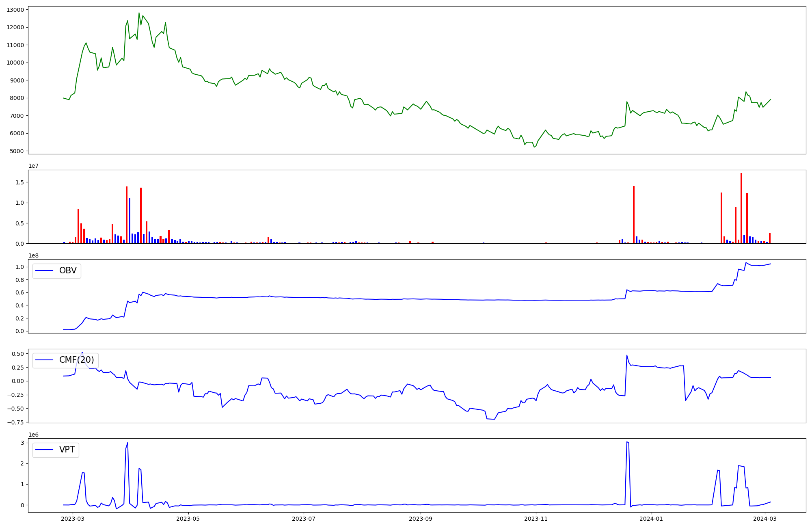Click the 2023-03 x-axis date label
The width and height of the screenshot is (812, 528).
(x=73, y=519)
